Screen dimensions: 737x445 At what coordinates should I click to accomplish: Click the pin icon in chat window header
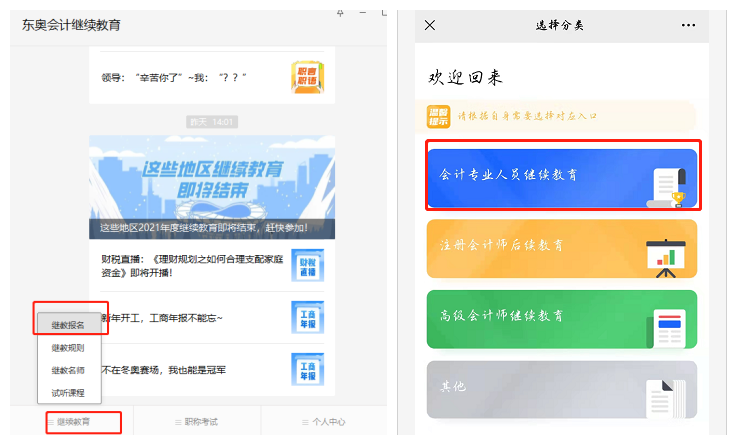pos(340,14)
